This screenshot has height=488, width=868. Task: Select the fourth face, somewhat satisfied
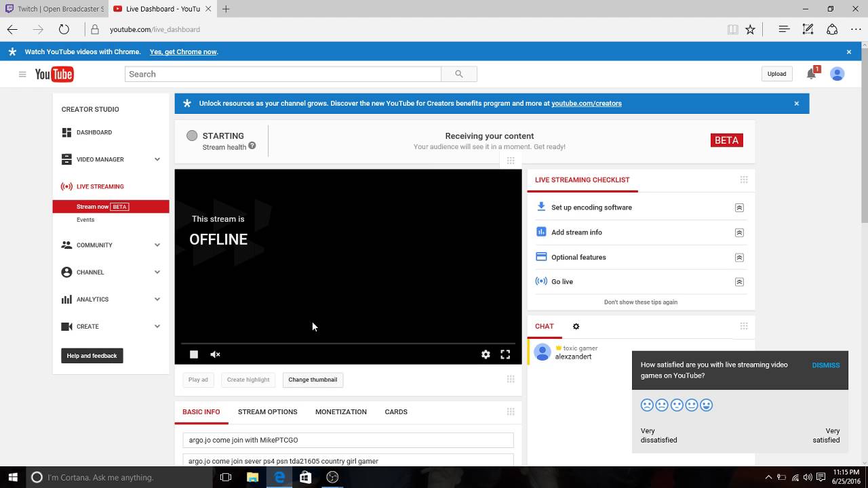tap(692, 405)
